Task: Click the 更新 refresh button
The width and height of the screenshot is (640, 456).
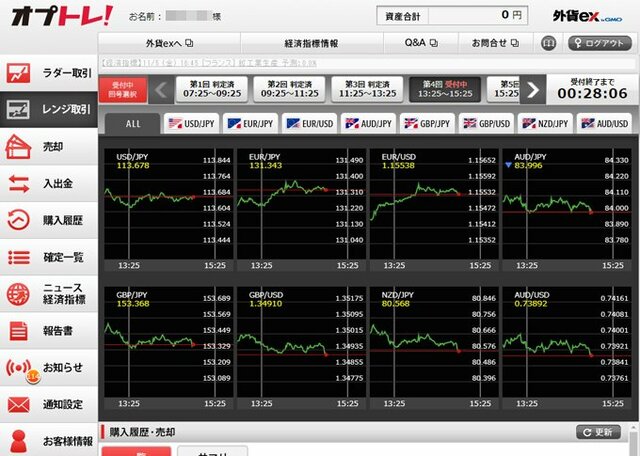Action: pyautogui.click(x=598, y=432)
